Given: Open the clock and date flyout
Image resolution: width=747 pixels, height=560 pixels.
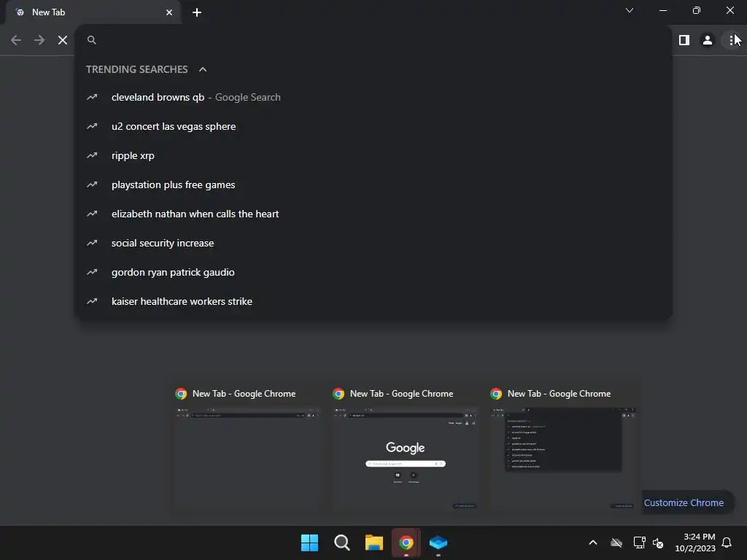Looking at the screenshot, I should coord(695,542).
